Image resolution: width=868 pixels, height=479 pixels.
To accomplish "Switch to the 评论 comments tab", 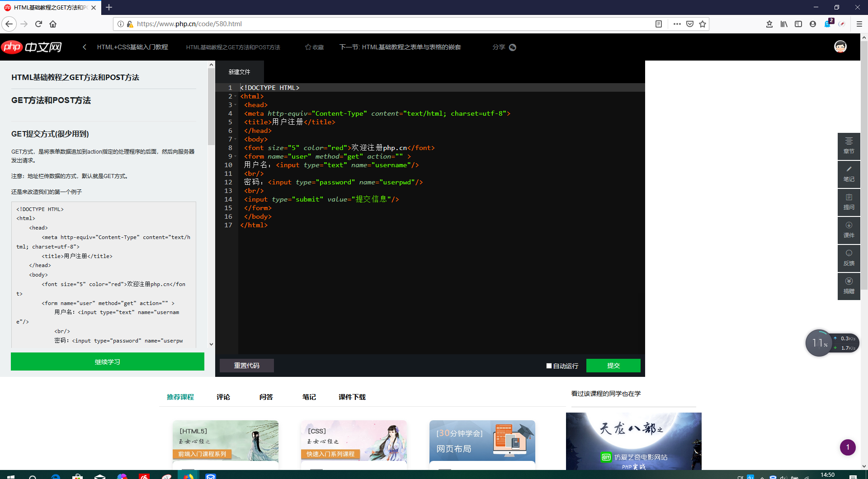I will (223, 397).
